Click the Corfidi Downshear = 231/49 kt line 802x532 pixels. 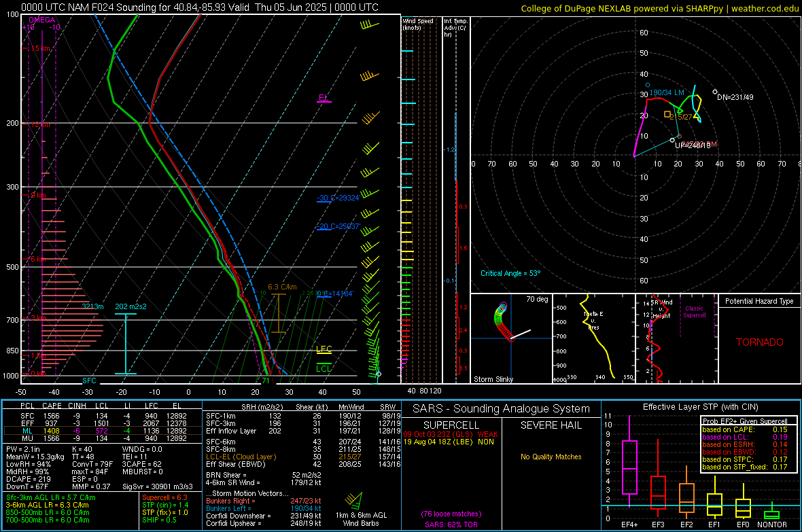click(x=264, y=516)
